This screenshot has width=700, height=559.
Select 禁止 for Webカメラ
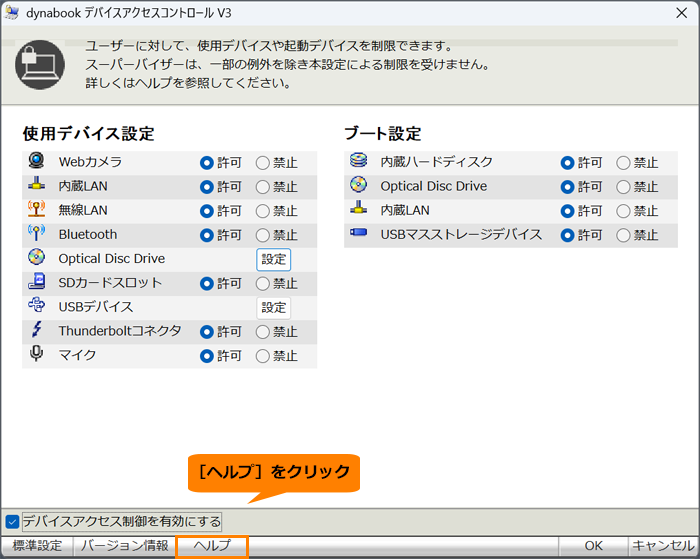click(262, 163)
